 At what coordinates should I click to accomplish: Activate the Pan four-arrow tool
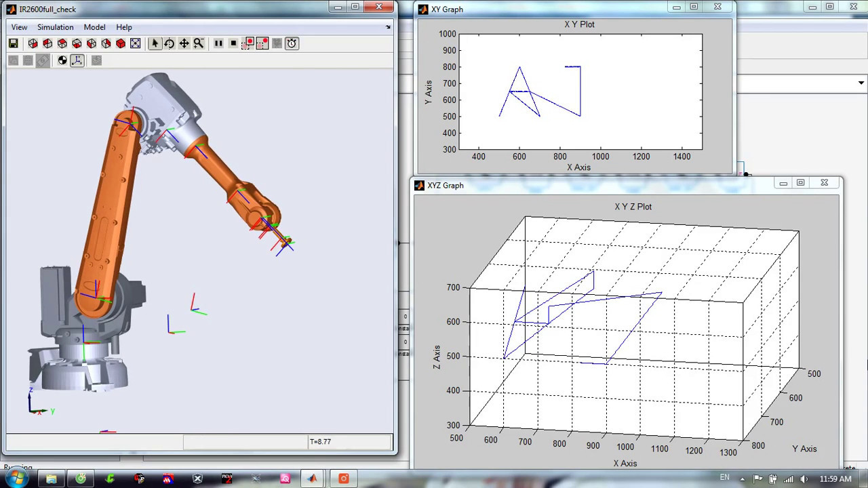point(184,43)
